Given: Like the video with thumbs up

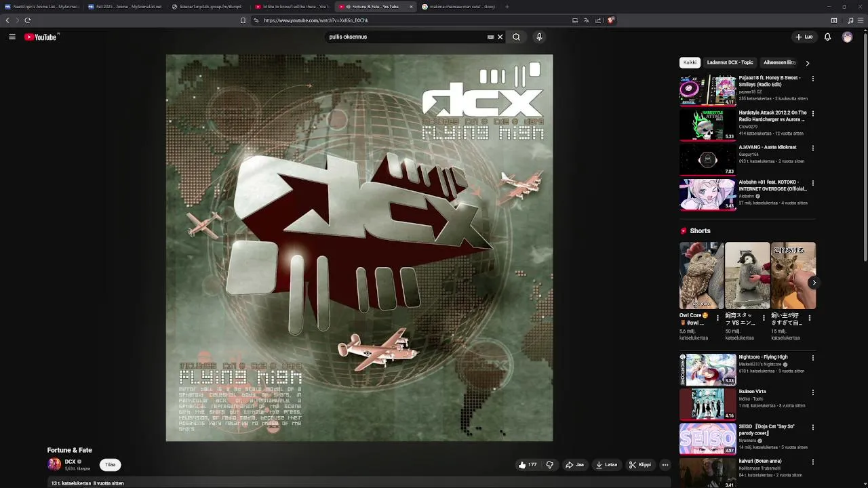Looking at the screenshot, I should click(x=528, y=465).
